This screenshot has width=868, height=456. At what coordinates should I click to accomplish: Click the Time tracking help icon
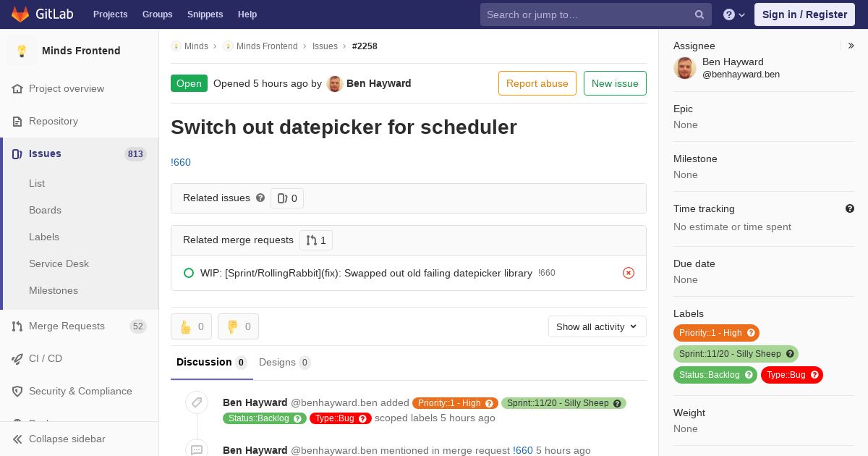point(850,208)
